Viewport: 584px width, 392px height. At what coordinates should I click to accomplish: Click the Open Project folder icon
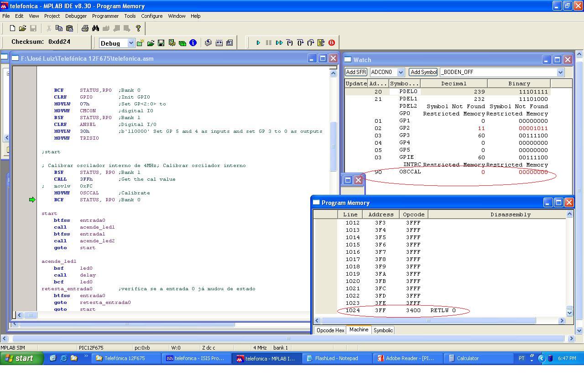[151, 43]
